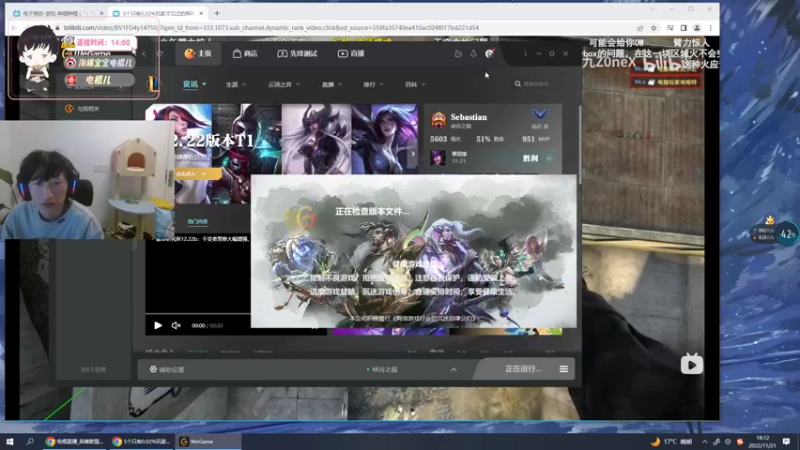
Task: Open the WeGame download manager arrow icon
Action: point(473,54)
